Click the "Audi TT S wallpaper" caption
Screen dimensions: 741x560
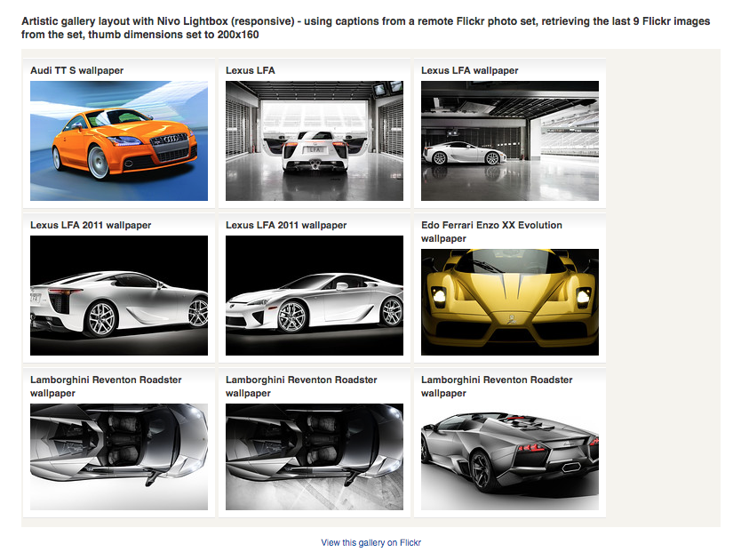(x=77, y=70)
